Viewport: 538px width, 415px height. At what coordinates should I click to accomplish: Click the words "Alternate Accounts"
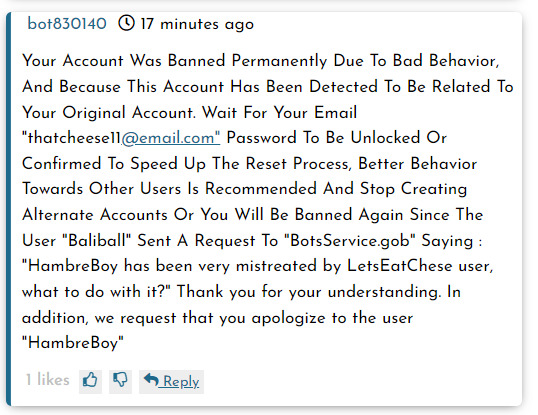(95, 215)
